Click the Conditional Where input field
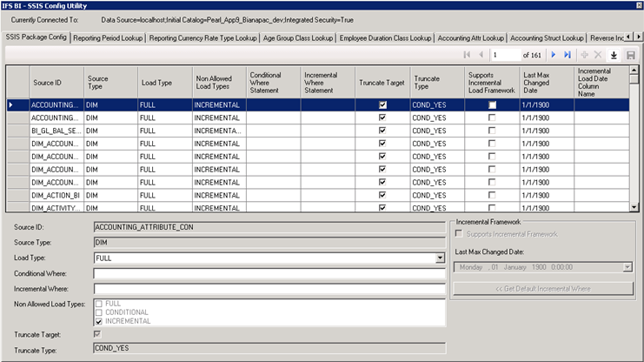Viewport: 644px width, 362px height. 269,273
